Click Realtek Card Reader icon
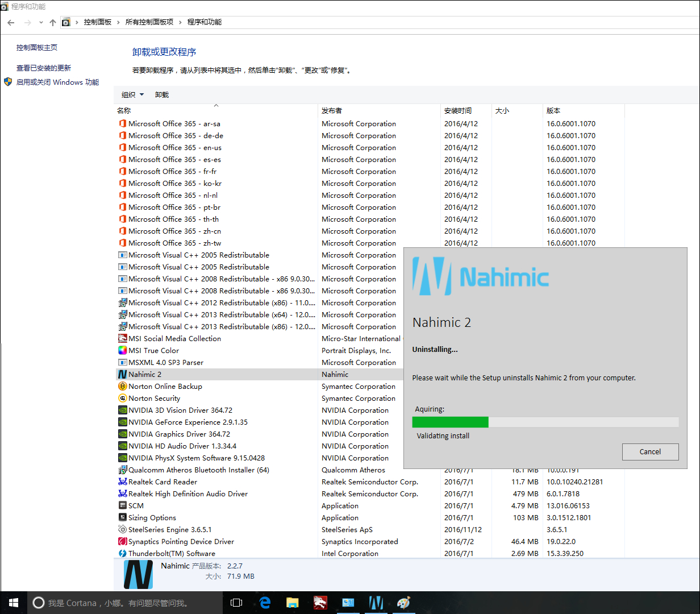This screenshot has width=700, height=614. pyautogui.click(x=122, y=482)
